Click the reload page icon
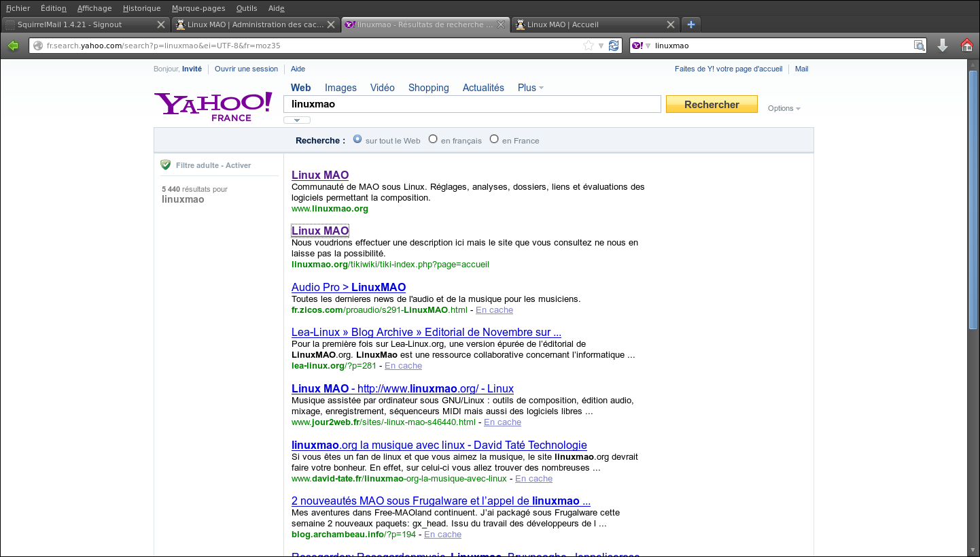 614,46
